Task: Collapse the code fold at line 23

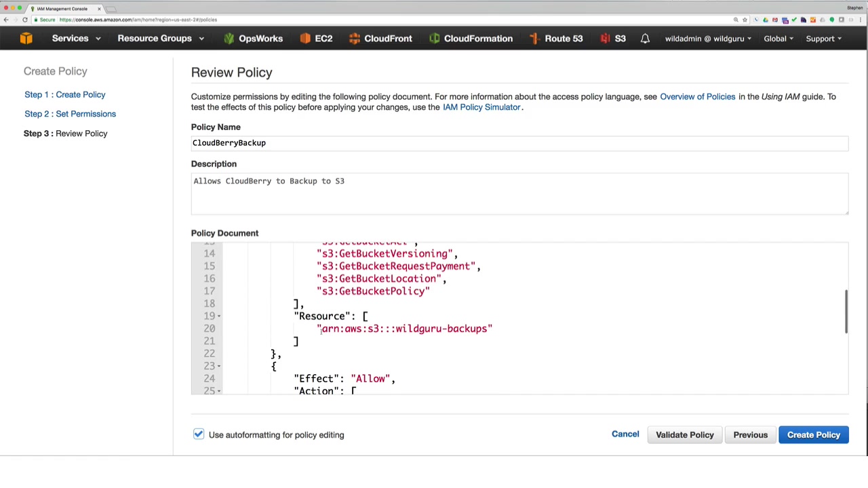Action: [x=219, y=366]
